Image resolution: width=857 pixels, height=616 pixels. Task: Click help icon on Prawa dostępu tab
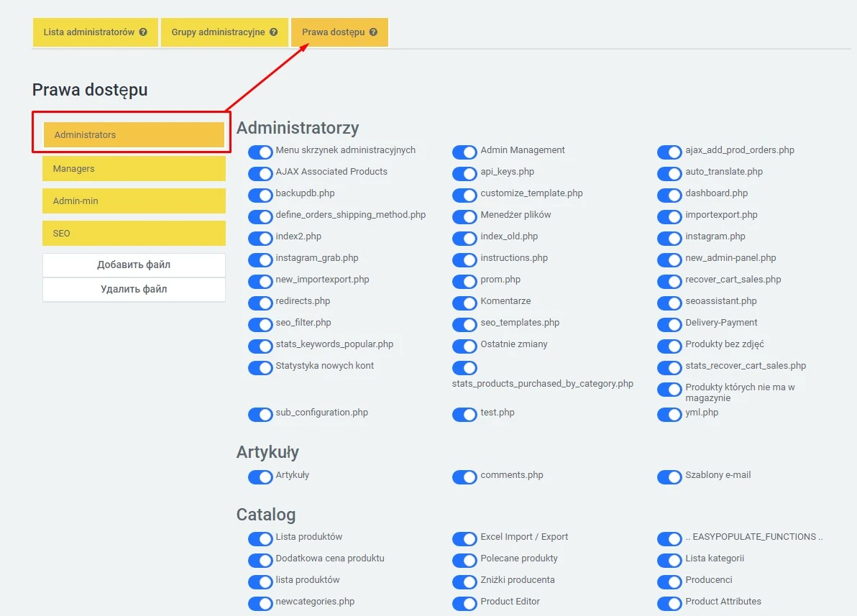(x=373, y=32)
